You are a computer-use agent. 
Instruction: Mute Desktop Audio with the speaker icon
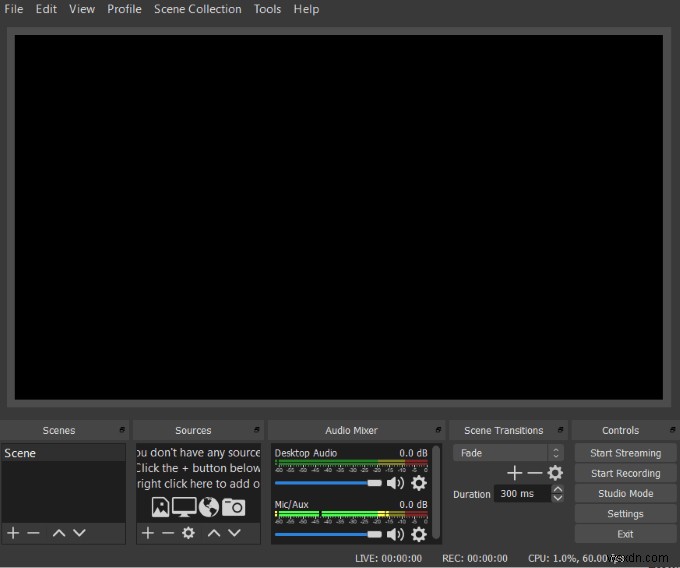[395, 483]
